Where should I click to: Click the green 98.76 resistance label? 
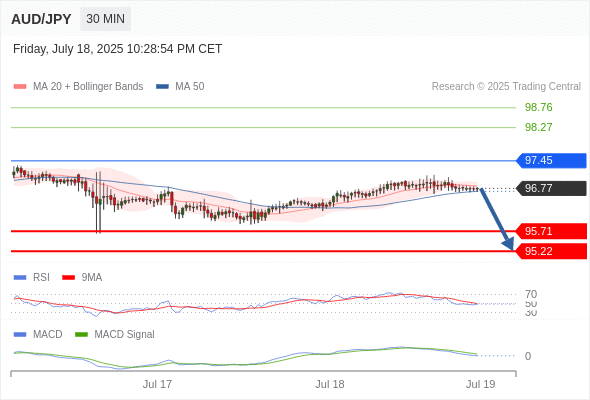[538, 107]
